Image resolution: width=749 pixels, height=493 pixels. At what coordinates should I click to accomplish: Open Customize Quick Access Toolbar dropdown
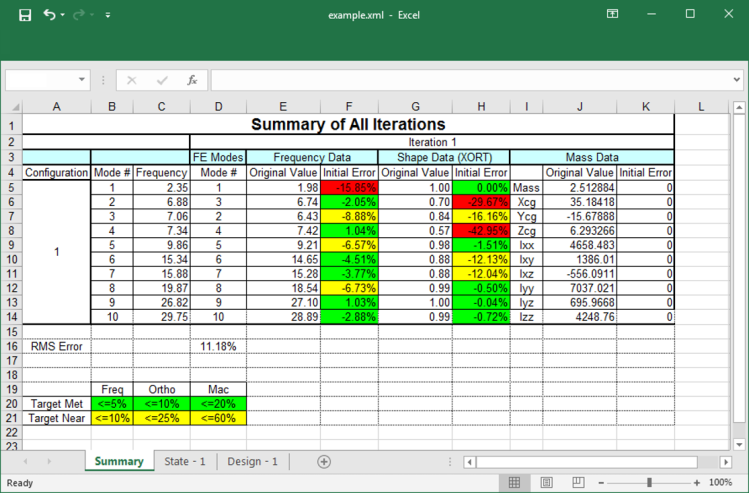click(108, 15)
